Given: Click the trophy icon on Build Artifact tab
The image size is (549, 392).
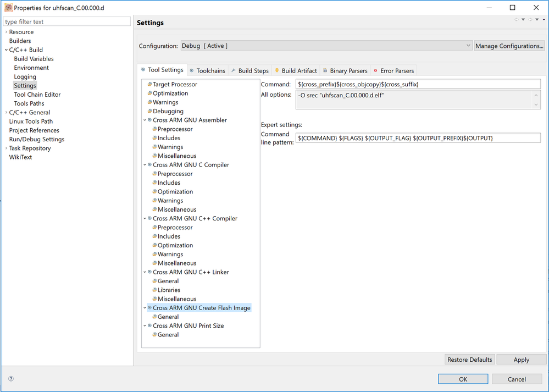Looking at the screenshot, I should (x=276, y=70).
